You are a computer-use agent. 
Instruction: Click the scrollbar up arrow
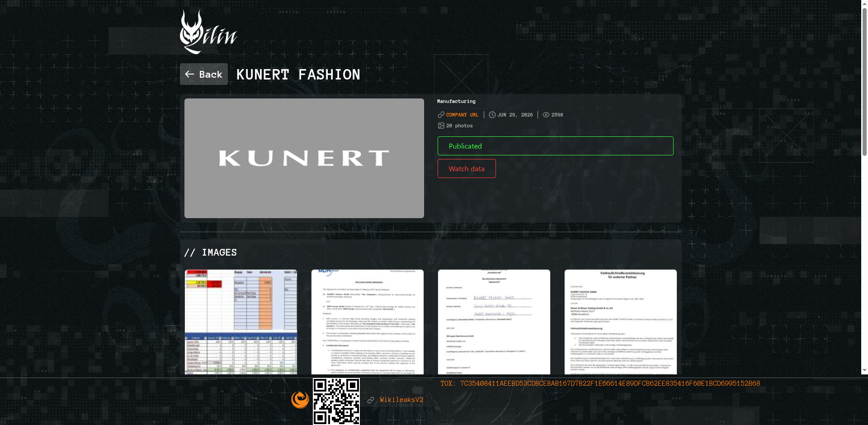pyautogui.click(x=864, y=3)
